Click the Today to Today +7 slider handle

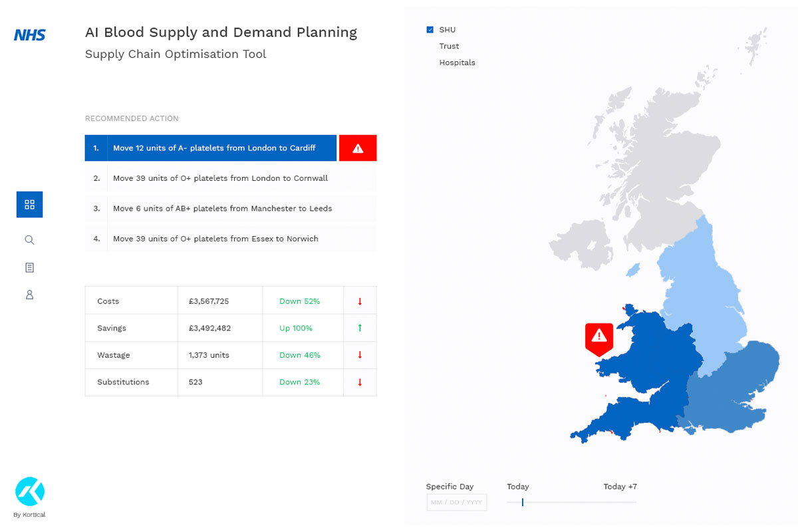coord(523,502)
